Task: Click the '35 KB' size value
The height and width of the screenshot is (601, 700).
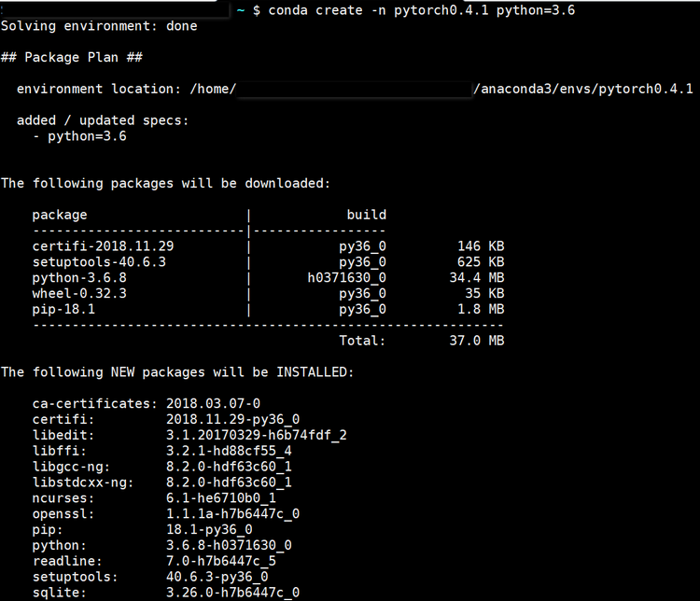Action: [484, 294]
